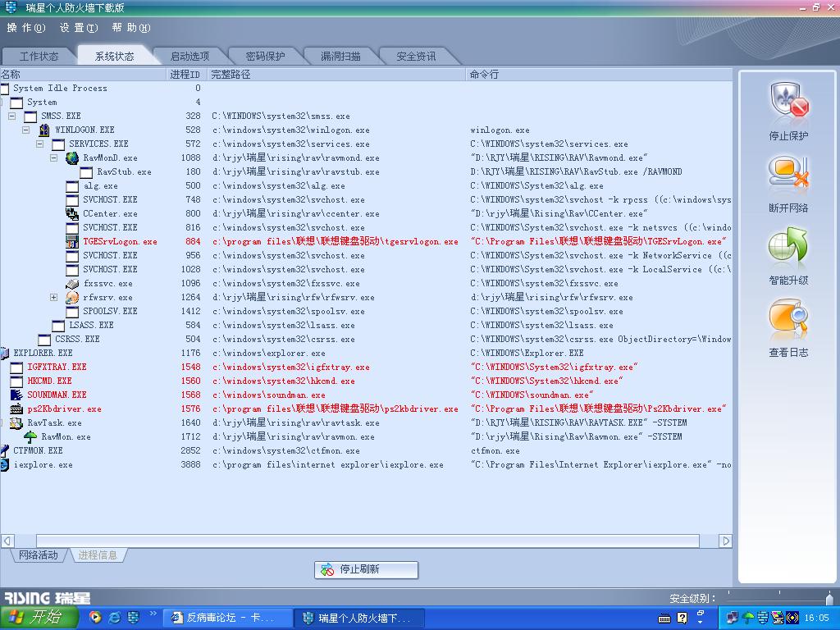Switch to 反病毒论坛 taskbar window
Image resolution: width=840 pixels, height=630 pixels.
[x=227, y=618]
